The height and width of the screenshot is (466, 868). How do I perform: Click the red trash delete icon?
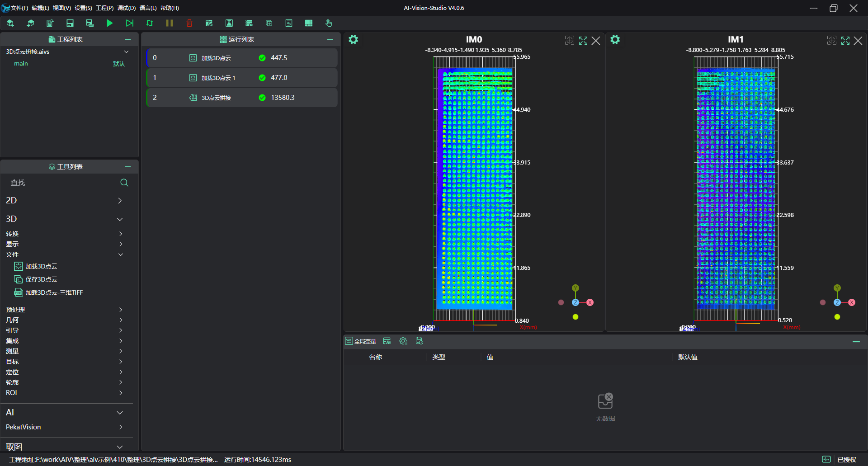(x=189, y=23)
